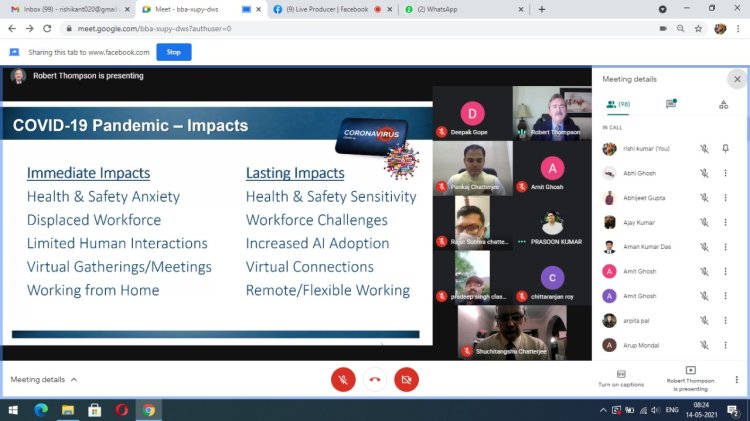750x421 pixels.
Task: Click the muted mic icon beside Abhi Ghosh
Action: click(704, 173)
